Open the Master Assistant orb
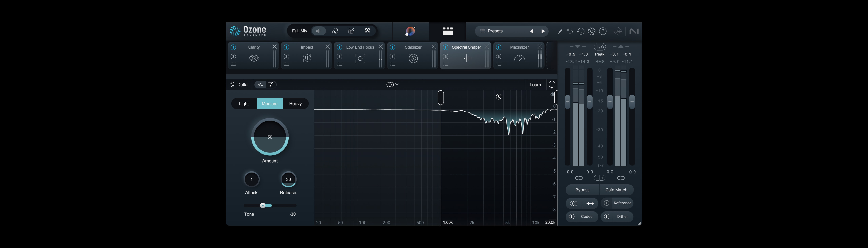 tap(410, 31)
